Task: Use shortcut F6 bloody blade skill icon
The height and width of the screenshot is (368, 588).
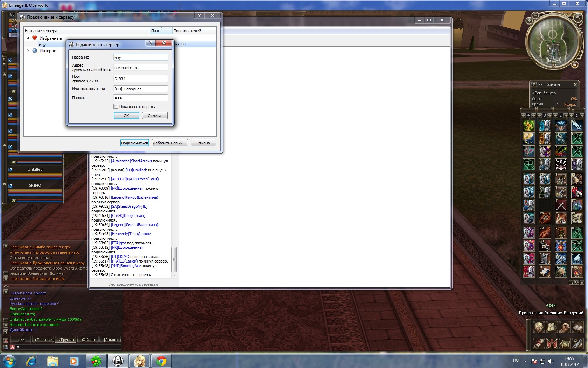Action: pyautogui.click(x=577, y=192)
